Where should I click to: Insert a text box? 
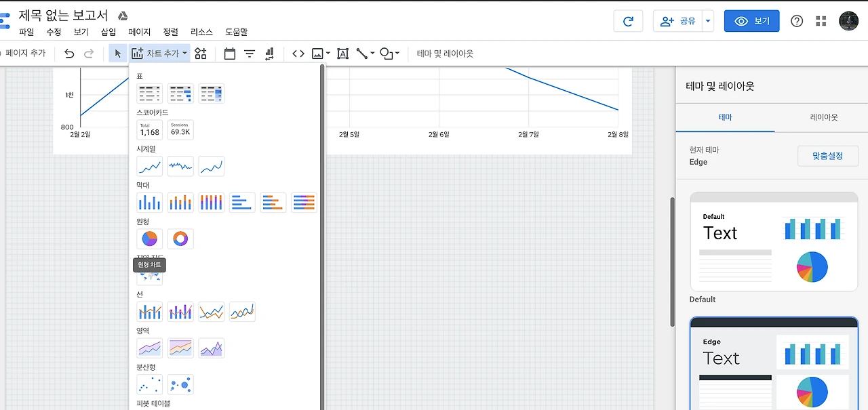342,54
